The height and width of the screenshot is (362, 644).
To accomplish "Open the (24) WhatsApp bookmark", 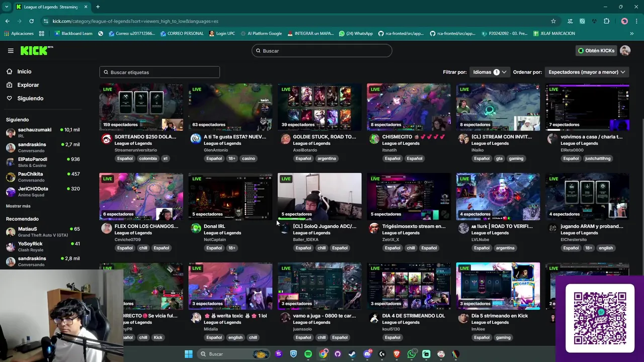I will [356, 34].
